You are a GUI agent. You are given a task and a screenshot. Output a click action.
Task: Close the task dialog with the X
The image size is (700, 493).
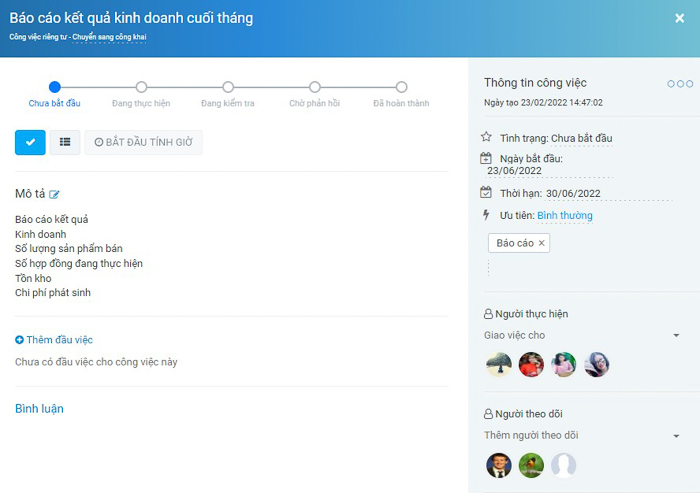coord(679,18)
